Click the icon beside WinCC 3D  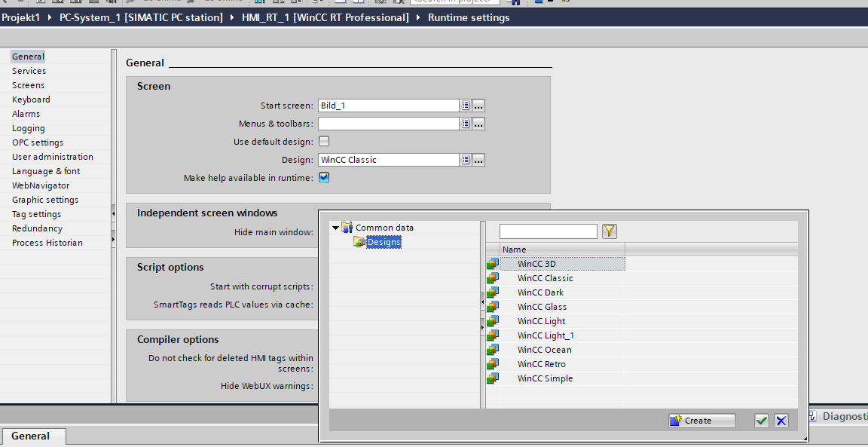[x=493, y=265]
